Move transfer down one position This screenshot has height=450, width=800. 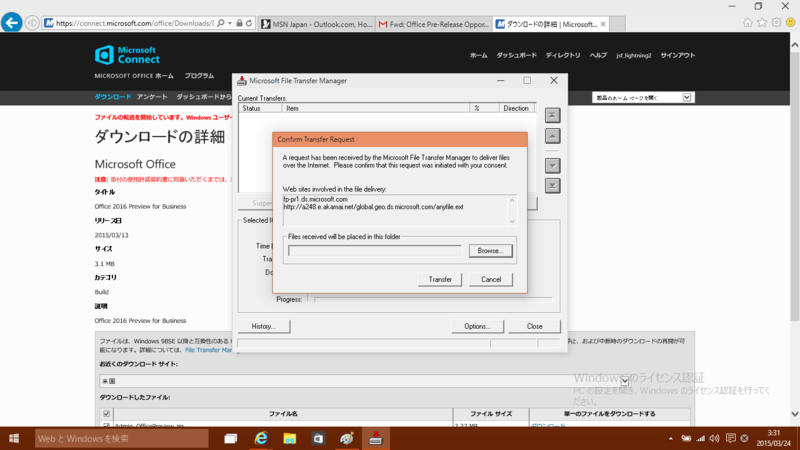point(552,165)
